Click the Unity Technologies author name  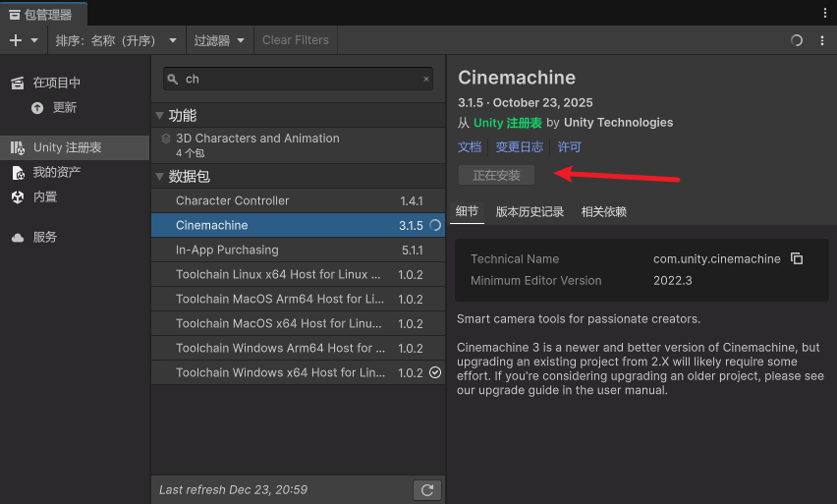[618, 123]
